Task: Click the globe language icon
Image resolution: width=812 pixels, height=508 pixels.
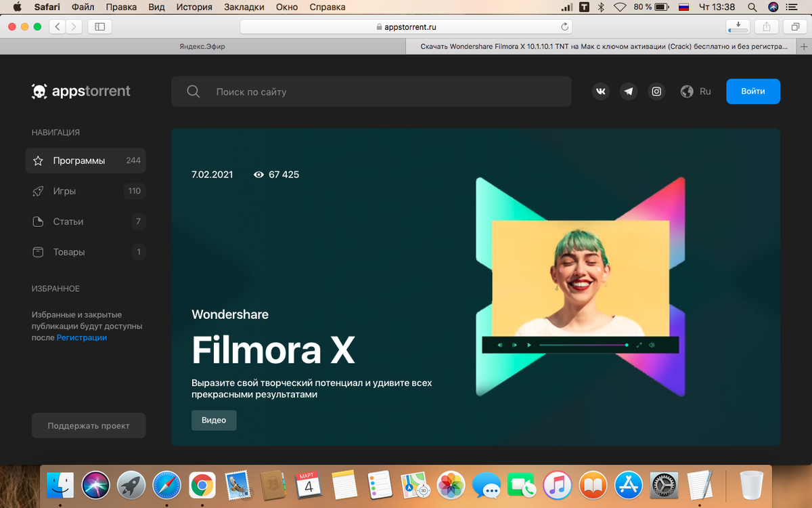Action: click(x=687, y=91)
